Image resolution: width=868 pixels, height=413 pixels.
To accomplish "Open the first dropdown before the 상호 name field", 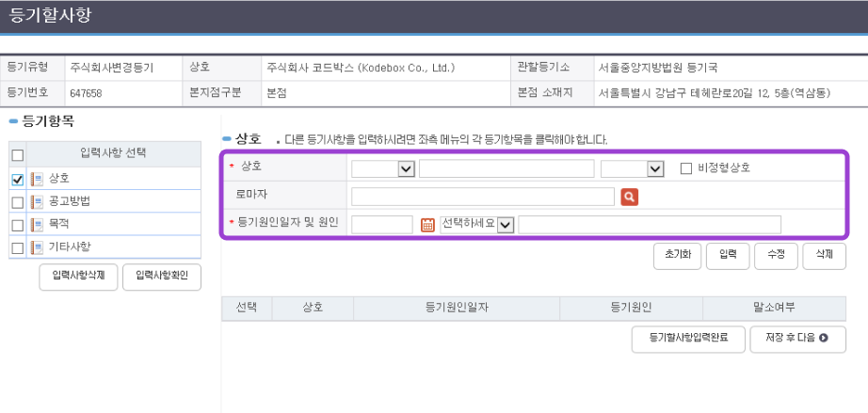I will 383,168.
